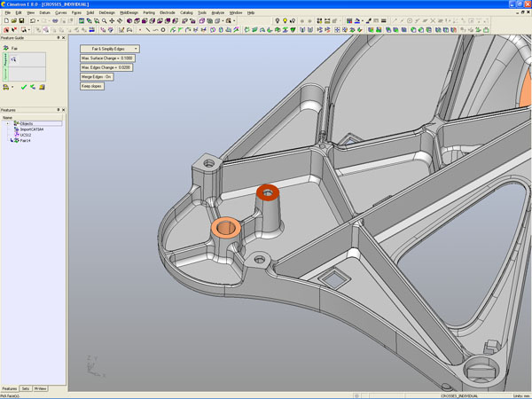Click the green checkmark OK icon
This screenshot has height=399, width=532.
[23, 87]
